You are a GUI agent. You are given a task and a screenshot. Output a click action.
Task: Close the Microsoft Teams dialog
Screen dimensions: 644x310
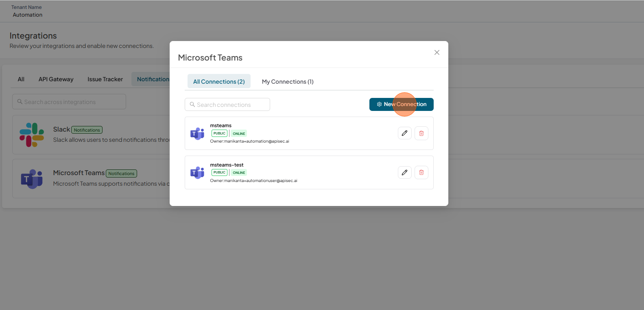437,52
